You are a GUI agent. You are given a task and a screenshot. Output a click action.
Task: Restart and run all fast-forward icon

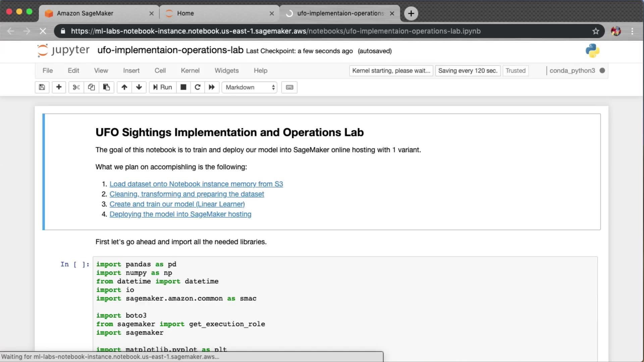212,87
